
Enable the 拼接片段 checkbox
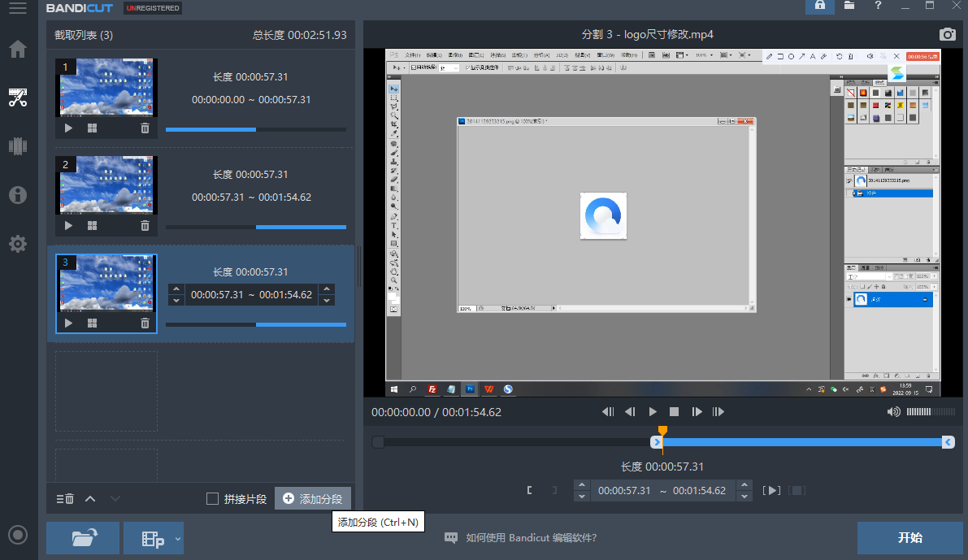[x=212, y=499]
